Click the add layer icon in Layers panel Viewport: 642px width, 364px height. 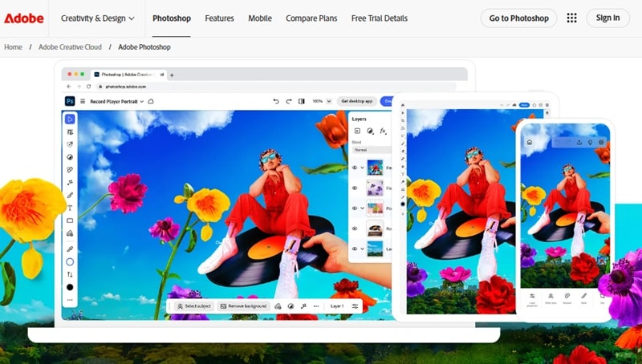click(x=357, y=131)
